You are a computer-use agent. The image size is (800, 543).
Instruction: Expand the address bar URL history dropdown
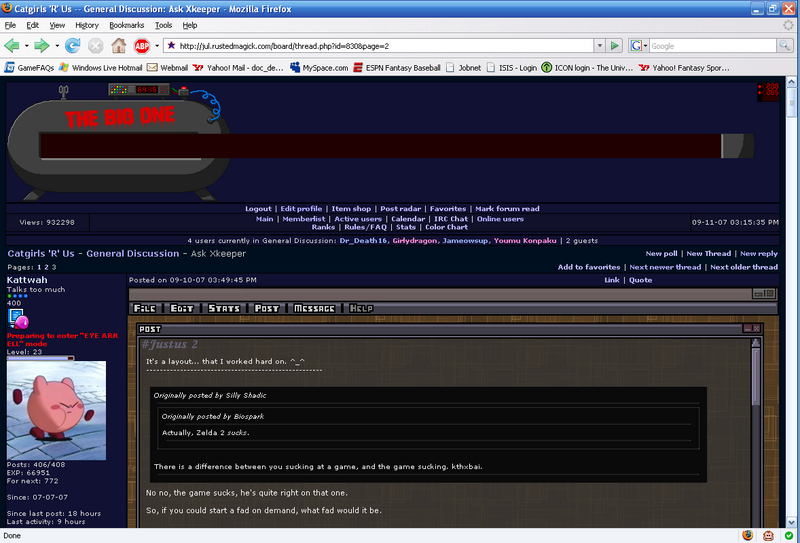pos(599,46)
